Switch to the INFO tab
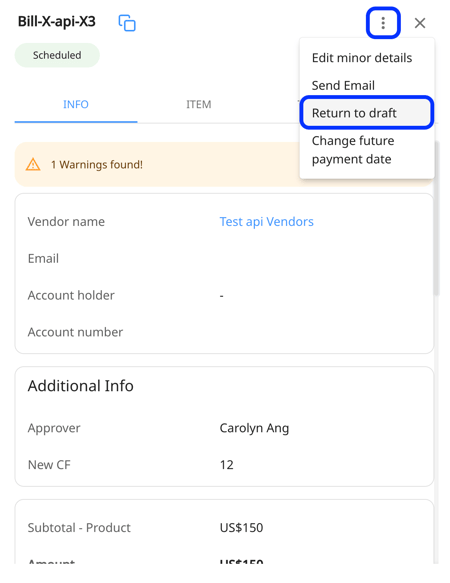Screen dimensions: 450x583 click(76, 104)
